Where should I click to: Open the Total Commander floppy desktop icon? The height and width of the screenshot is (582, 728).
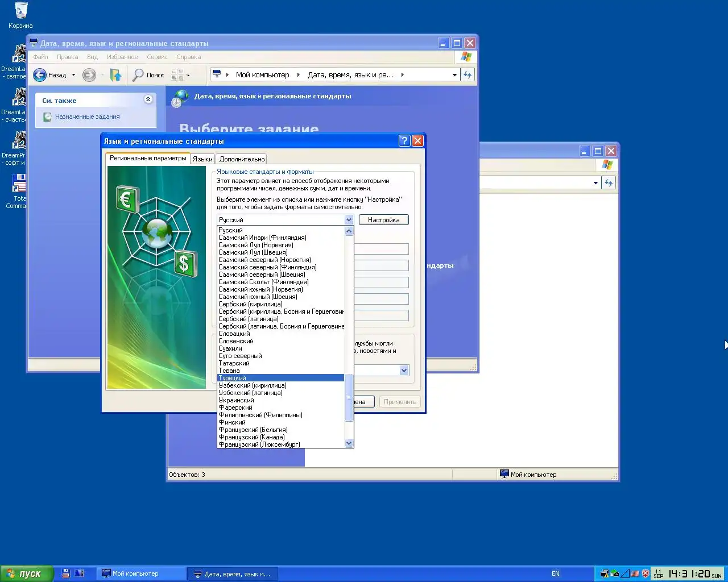point(19,184)
